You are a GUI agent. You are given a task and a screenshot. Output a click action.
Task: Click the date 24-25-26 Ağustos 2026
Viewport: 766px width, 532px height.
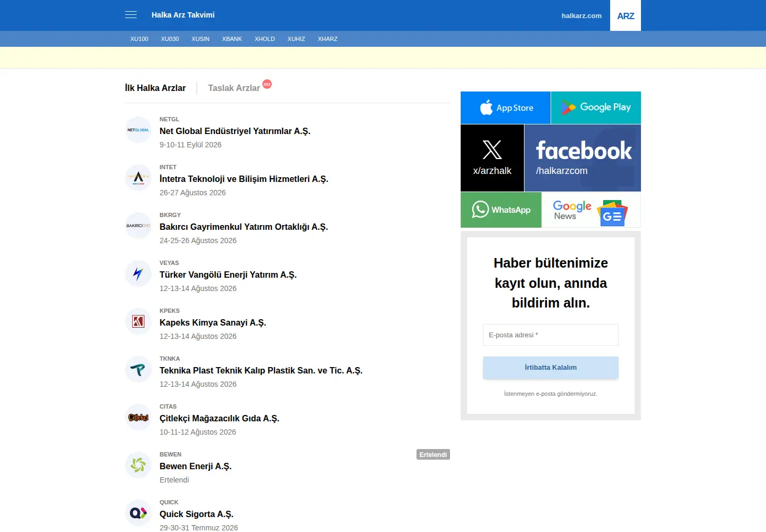click(198, 240)
